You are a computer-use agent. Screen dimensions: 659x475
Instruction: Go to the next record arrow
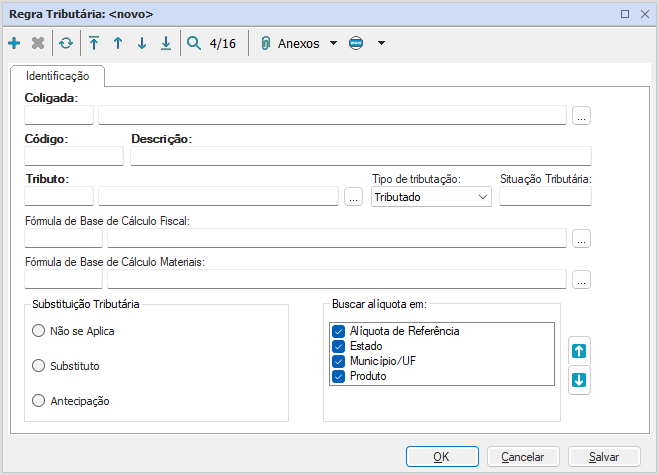(142, 43)
